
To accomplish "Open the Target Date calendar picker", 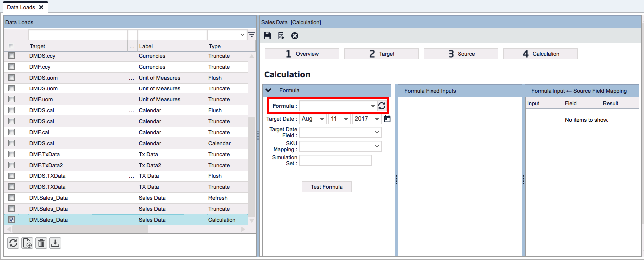I will (387, 119).
